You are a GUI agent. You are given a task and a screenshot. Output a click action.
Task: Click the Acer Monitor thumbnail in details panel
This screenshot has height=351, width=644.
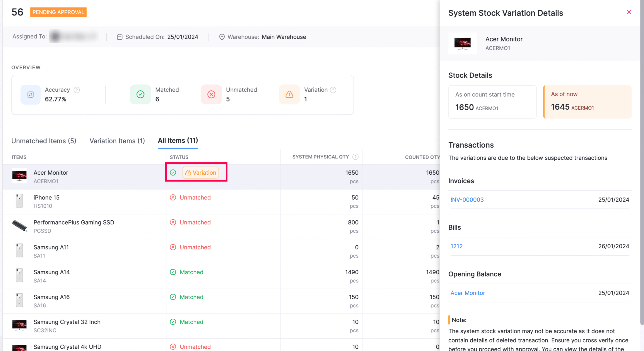click(462, 43)
